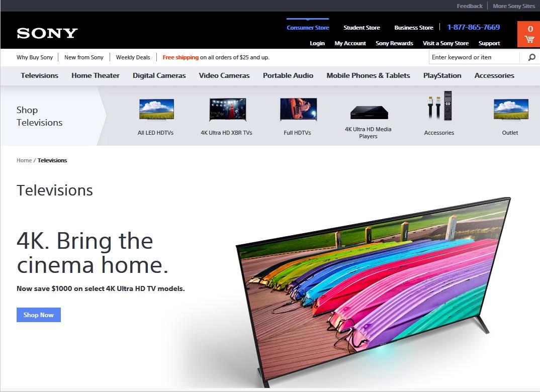
Task: Open the Televisions menu
Action: tap(40, 75)
